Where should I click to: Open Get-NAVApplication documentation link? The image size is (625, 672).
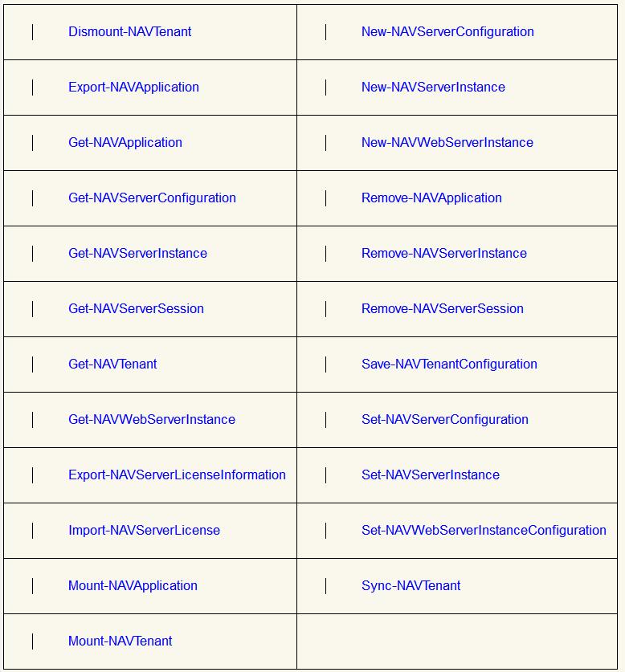pyautogui.click(x=125, y=143)
